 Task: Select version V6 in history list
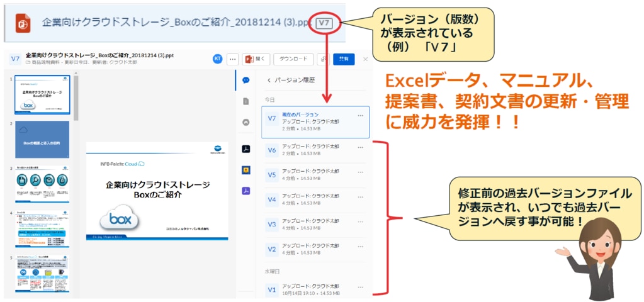coord(315,150)
